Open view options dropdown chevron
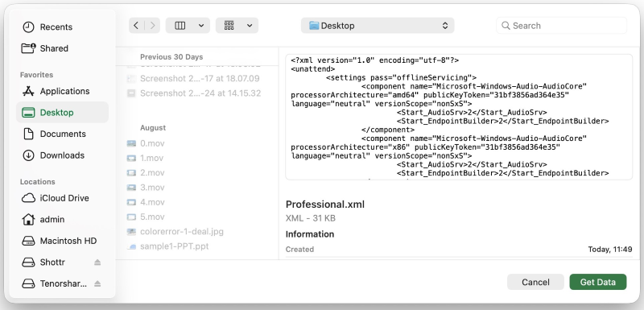 (201, 26)
